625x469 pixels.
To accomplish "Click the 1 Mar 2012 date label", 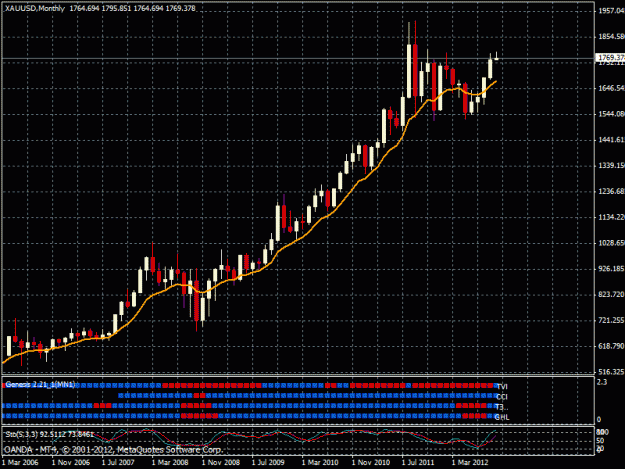I will (x=470, y=462).
